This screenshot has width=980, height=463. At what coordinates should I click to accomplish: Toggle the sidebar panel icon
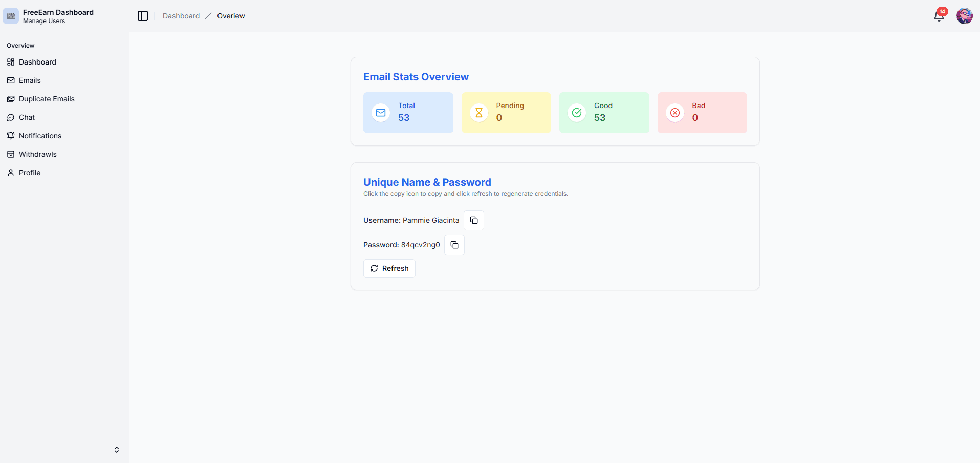click(143, 16)
